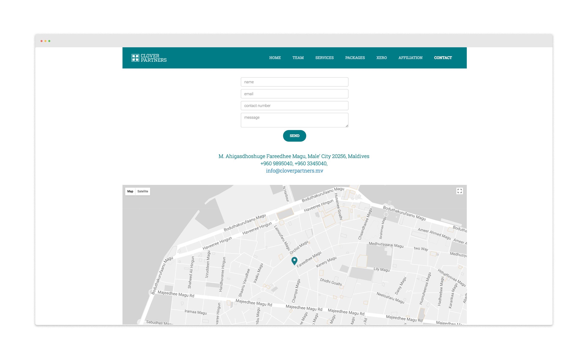Switch map to Satellite view
This screenshot has height=364, width=588.
click(x=143, y=191)
